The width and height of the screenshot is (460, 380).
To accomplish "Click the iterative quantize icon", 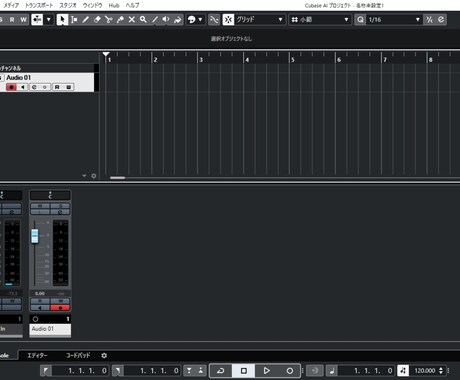I will tap(430, 20).
